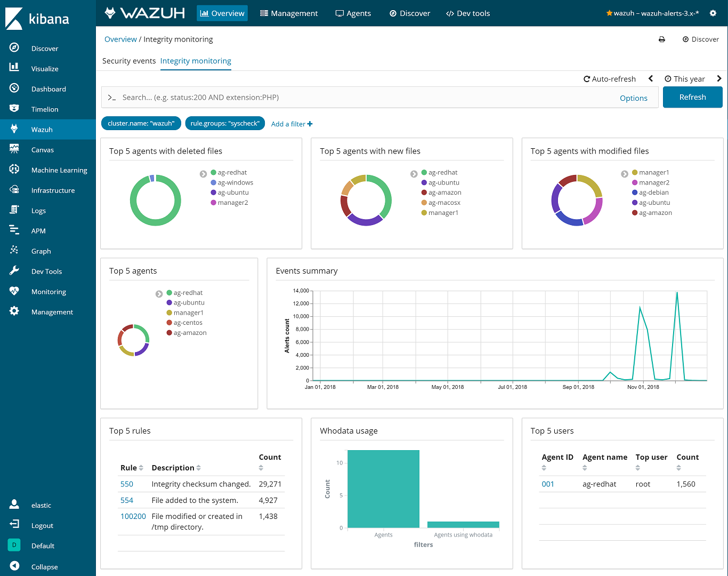Go to the previous time range arrow
The image size is (728, 576).
click(651, 78)
